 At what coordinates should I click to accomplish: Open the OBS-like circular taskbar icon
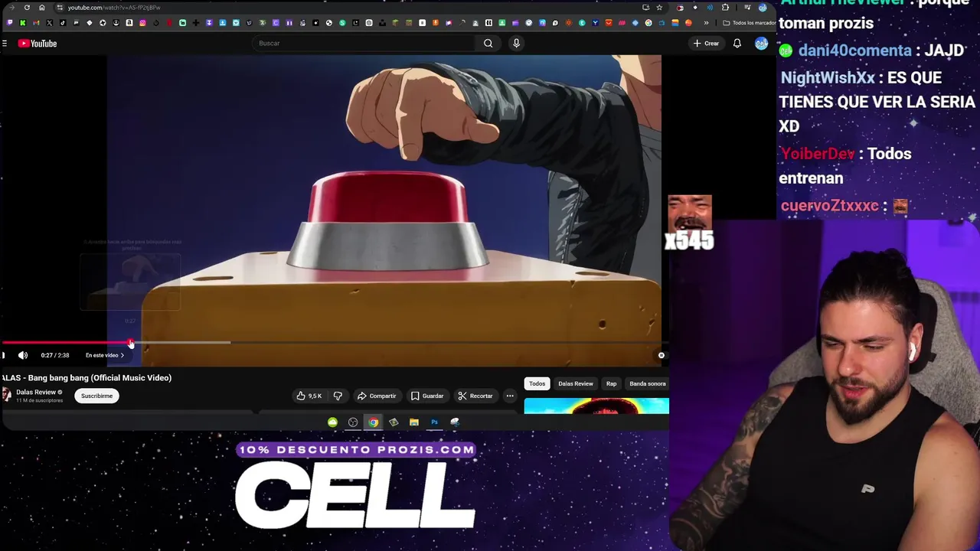353,422
